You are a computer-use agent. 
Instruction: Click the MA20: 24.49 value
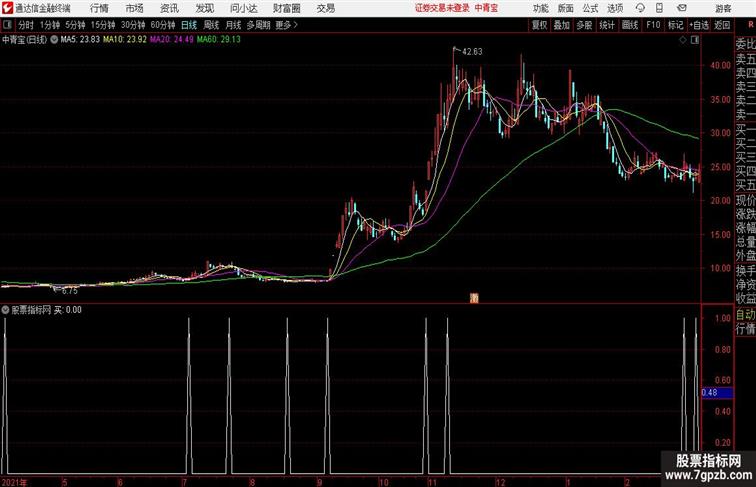pos(171,40)
